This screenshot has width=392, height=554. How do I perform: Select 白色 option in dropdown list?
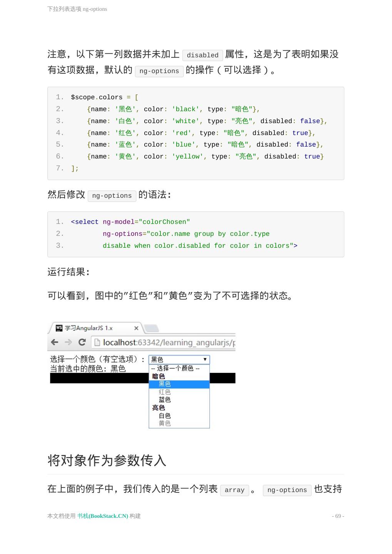click(x=179, y=416)
